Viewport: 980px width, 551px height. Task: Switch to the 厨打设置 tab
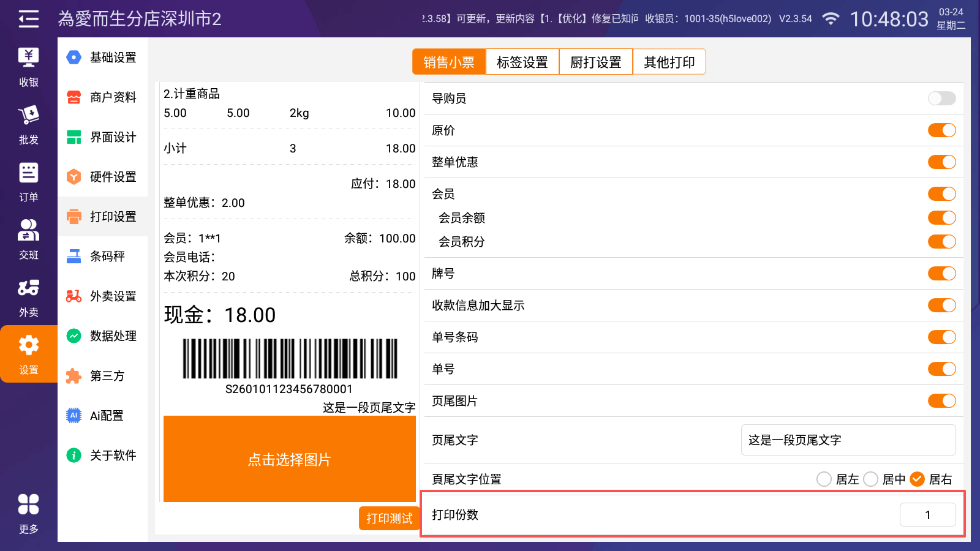[595, 62]
